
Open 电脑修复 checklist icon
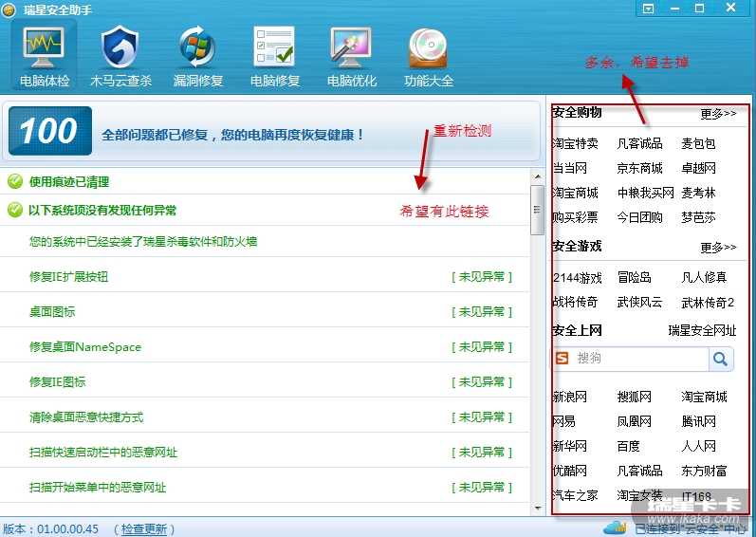click(x=274, y=46)
